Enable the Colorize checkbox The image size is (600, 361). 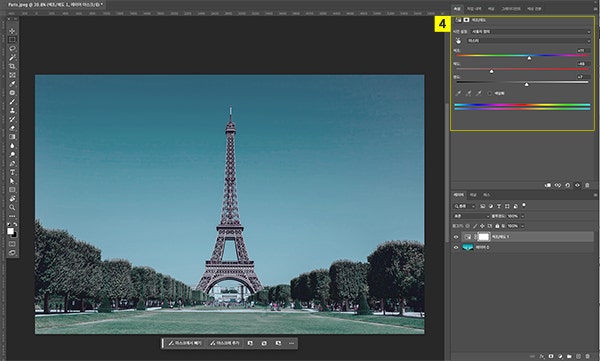[489, 93]
